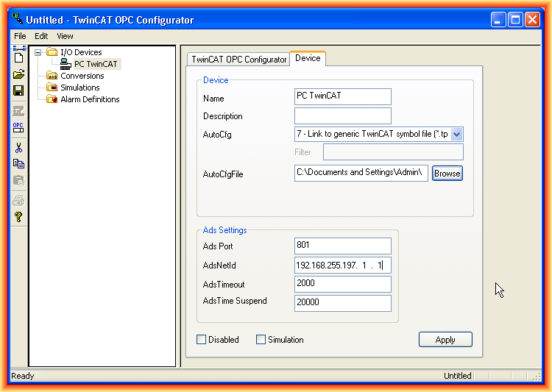Open help with the question mark icon
The height and width of the screenshot is (392, 552).
[19, 216]
